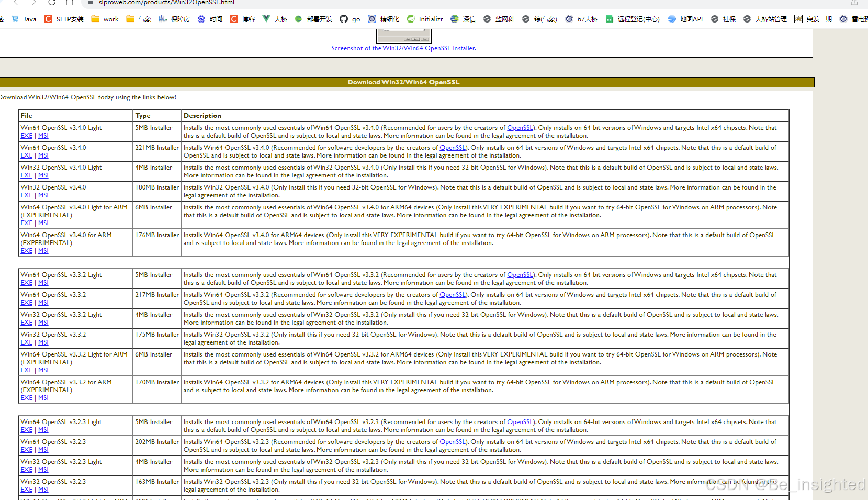Open the 精细化 bookmark
The width and height of the screenshot is (868, 500).
click(x=384, y=19)
